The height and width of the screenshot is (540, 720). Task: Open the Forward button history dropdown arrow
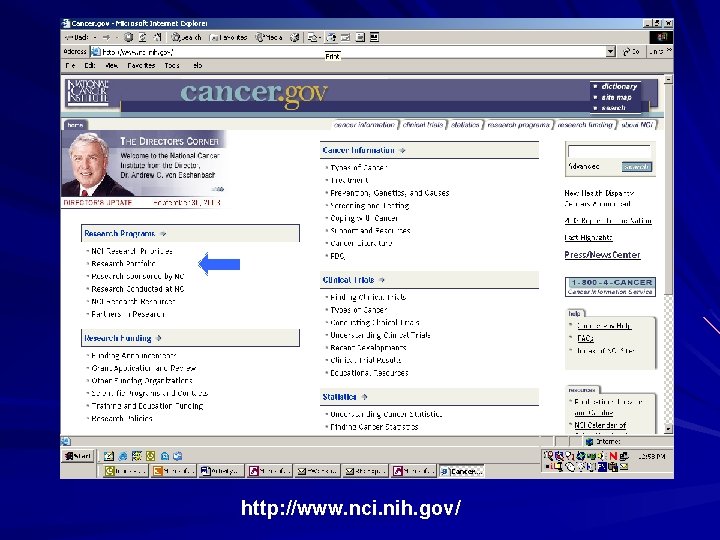coord(117,38)
